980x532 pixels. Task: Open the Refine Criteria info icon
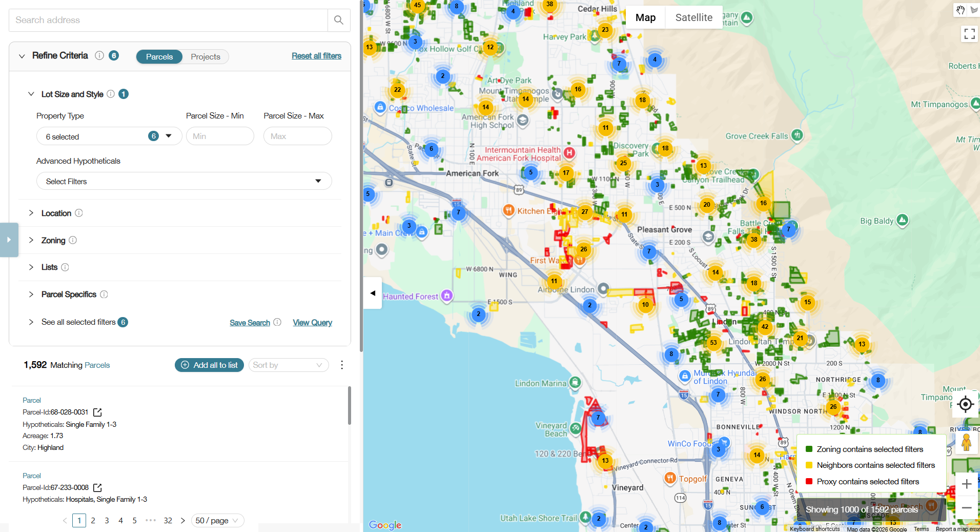click(99, 55)
